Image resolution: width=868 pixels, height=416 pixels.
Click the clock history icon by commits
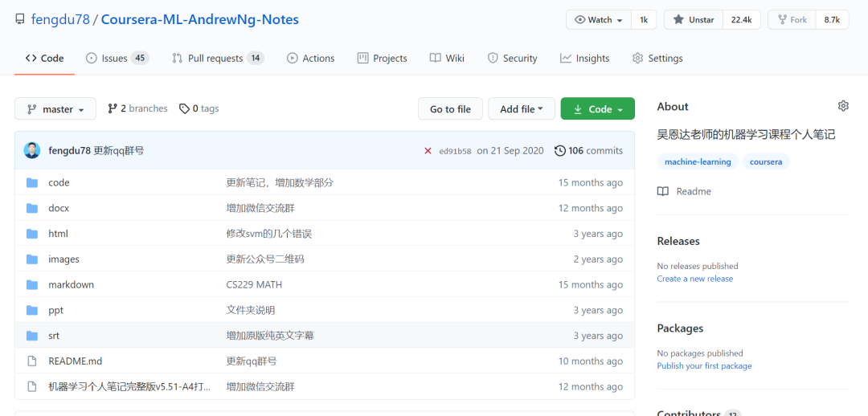coord(560,150)
